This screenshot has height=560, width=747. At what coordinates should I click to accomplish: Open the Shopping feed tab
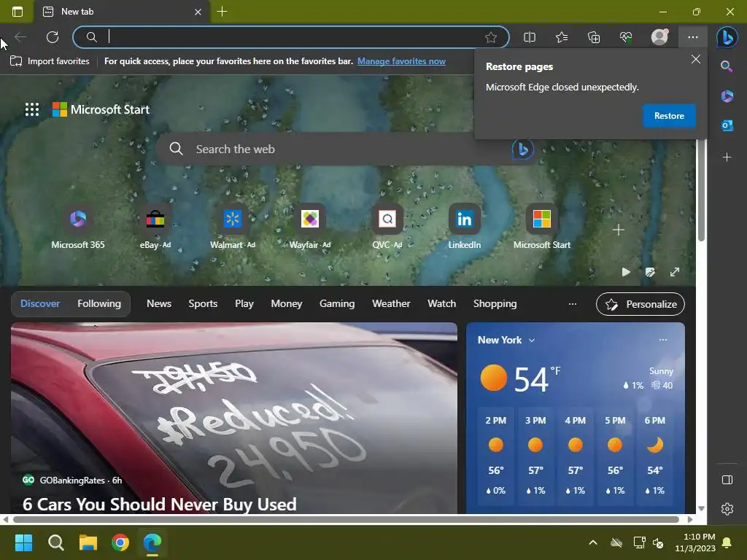[x=495, y=304]
